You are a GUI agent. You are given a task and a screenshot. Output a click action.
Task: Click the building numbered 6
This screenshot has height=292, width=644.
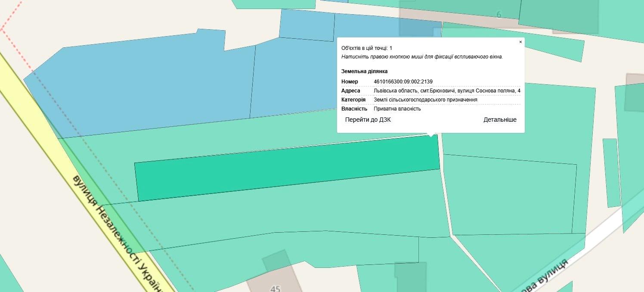pos(498,15)
